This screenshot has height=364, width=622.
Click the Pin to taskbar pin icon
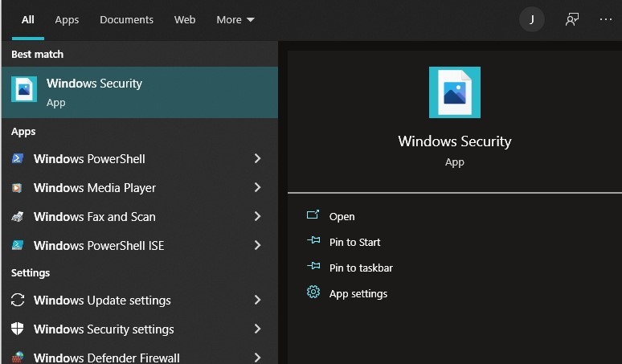313,266
